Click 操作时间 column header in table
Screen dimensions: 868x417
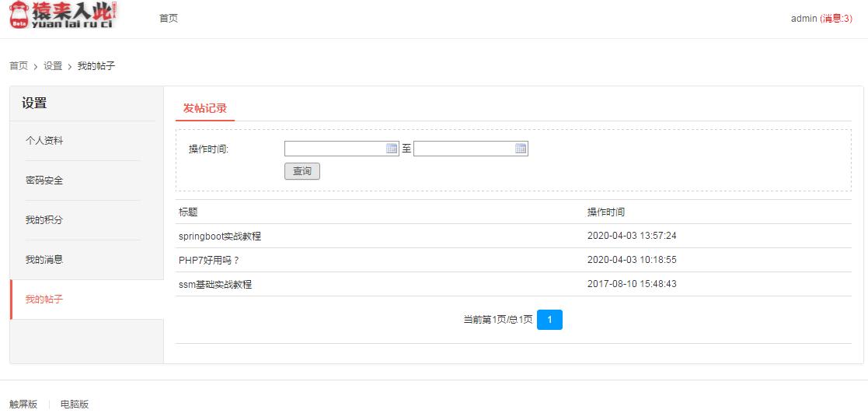point(606,212)
